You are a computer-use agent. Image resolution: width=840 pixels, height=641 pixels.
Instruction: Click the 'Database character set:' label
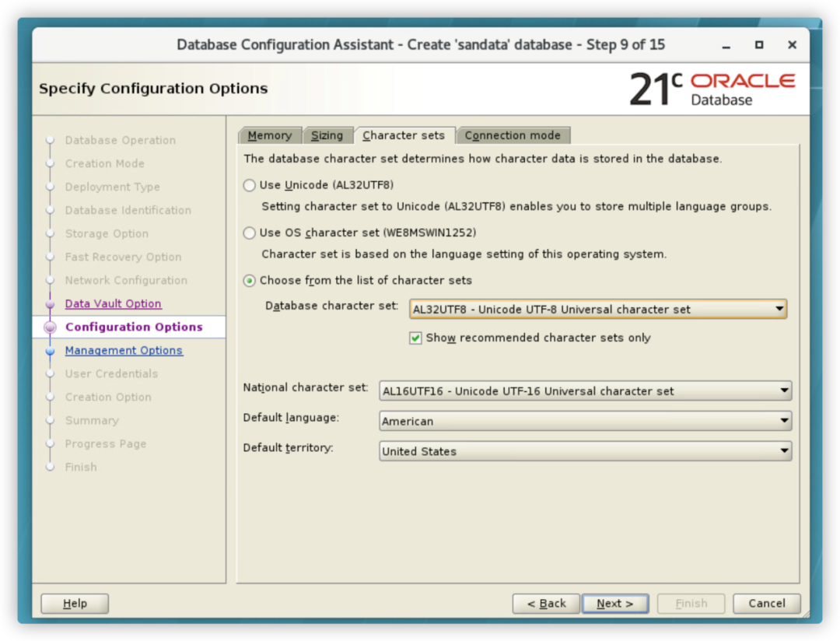click(x=331, y=306)
